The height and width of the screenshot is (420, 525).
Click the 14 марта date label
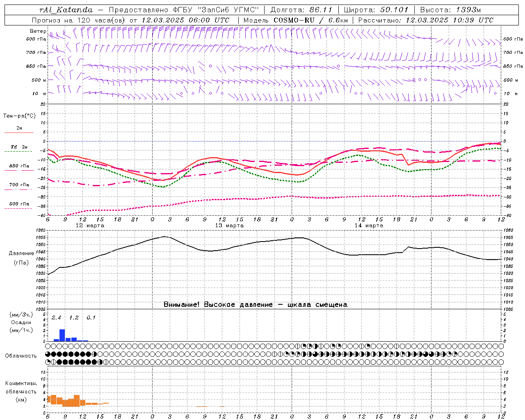pyautogui.click(x=369, y=226)
